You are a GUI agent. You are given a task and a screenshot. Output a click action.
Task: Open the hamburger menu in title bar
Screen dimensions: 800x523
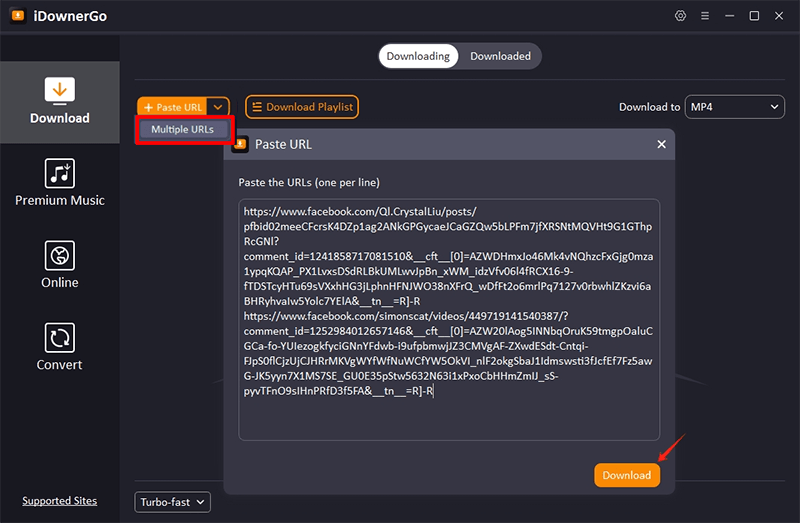coord(705,16)
